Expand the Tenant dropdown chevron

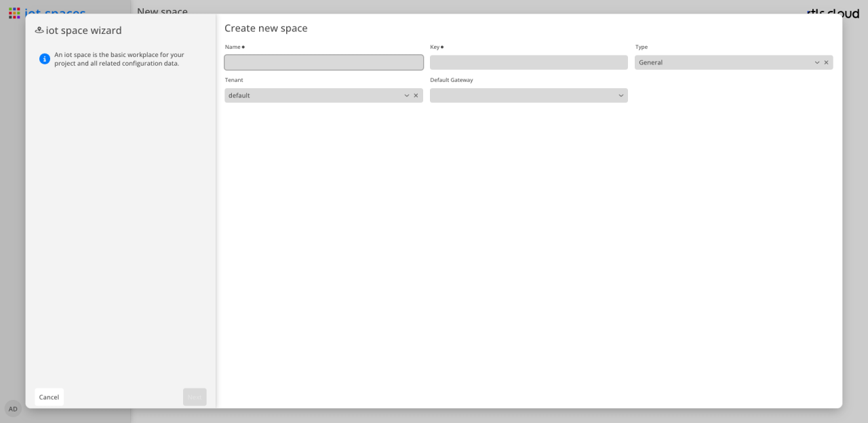point(407,96)
